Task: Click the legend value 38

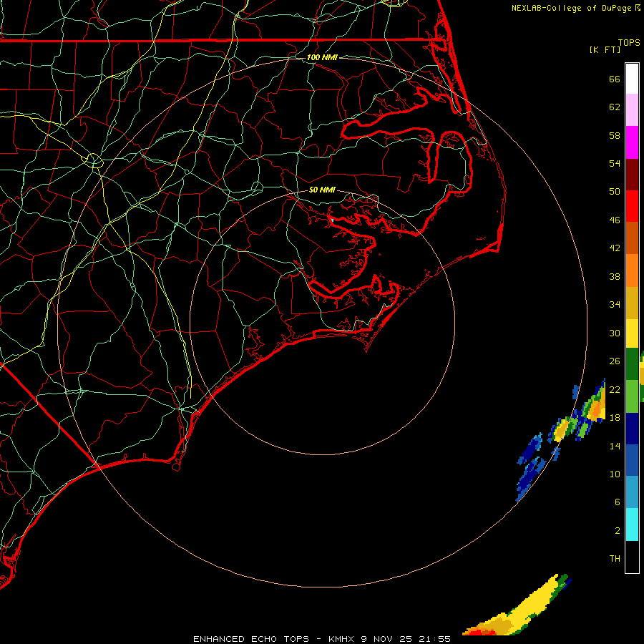Action: (x=615, y=276)
